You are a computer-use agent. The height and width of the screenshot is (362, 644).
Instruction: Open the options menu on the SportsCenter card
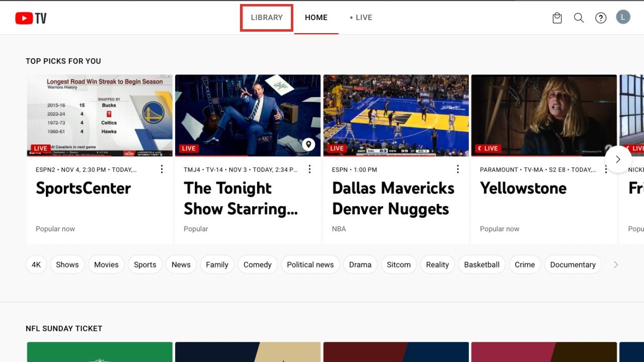point(162,169)
